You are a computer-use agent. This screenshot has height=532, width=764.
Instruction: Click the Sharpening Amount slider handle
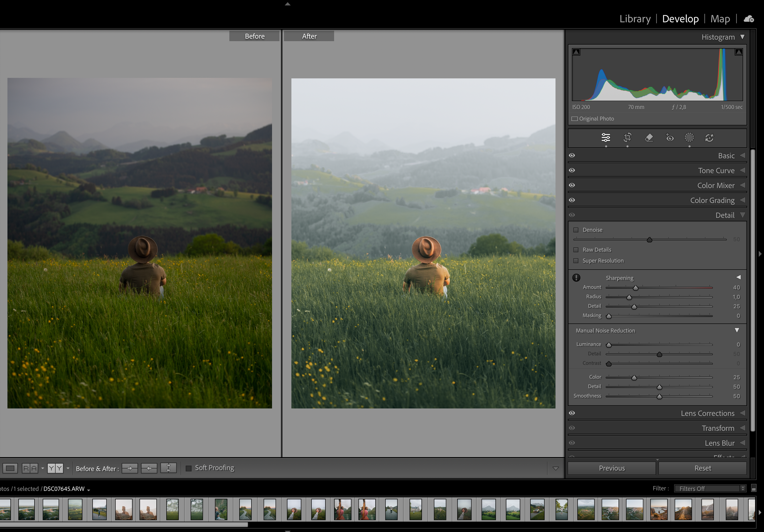636,288
